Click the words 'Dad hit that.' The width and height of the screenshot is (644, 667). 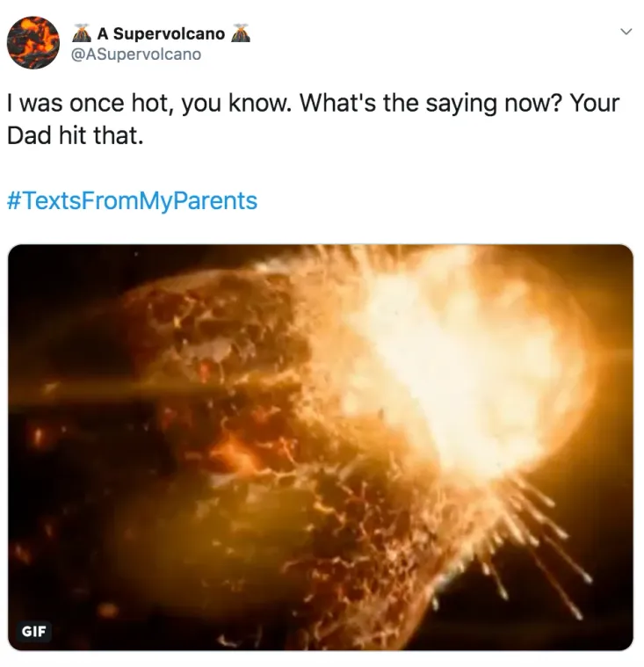(76, 135)
